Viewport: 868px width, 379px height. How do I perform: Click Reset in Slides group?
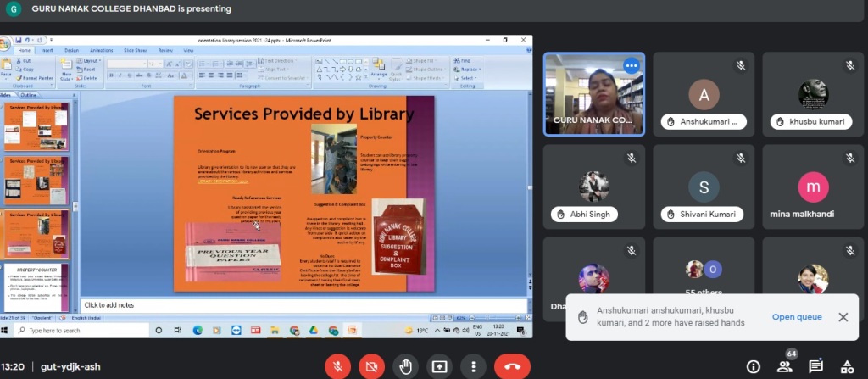(x=86, y=70)
